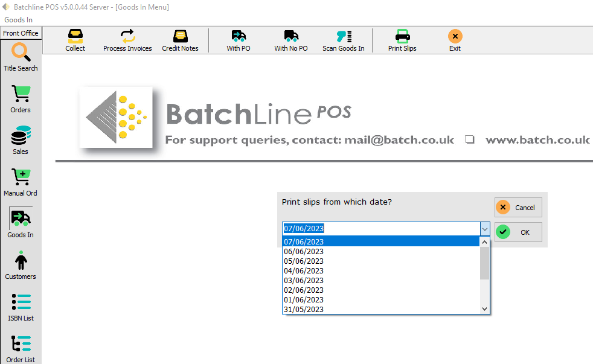The width and height of the screenshot is (593, 364).
Task: Switch to the Front Office tab
Action: 21,33
